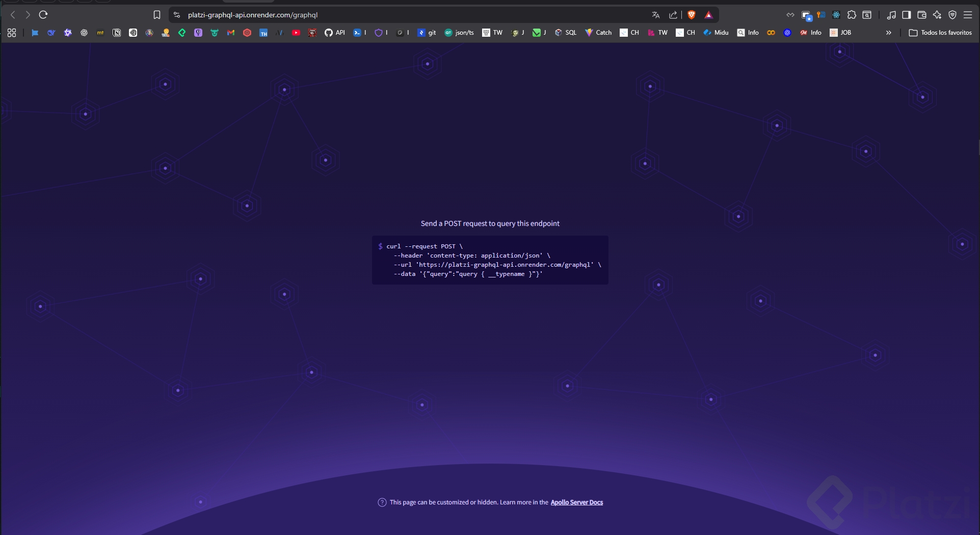Open site settings icon in address bar

(x=177, y=15)
